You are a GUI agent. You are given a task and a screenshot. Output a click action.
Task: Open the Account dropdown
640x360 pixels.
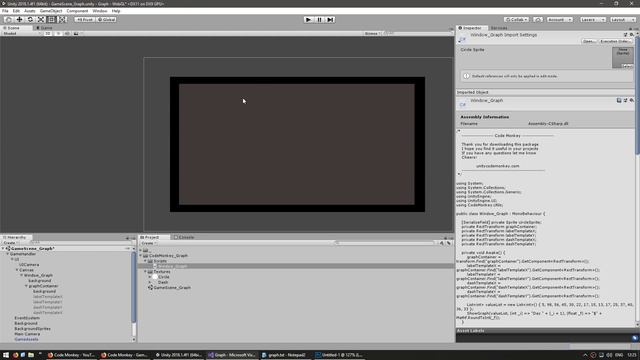[560, 20]
